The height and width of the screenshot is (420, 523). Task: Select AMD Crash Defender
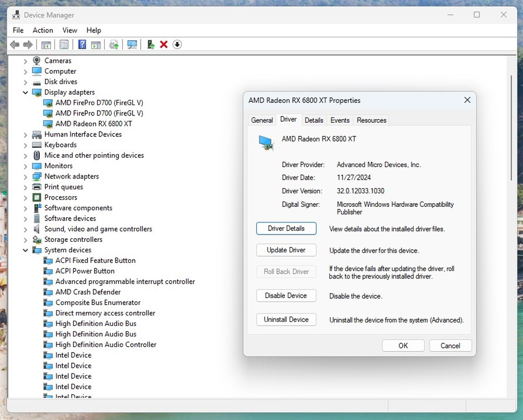pyautogui.click(x=88, y=292)
